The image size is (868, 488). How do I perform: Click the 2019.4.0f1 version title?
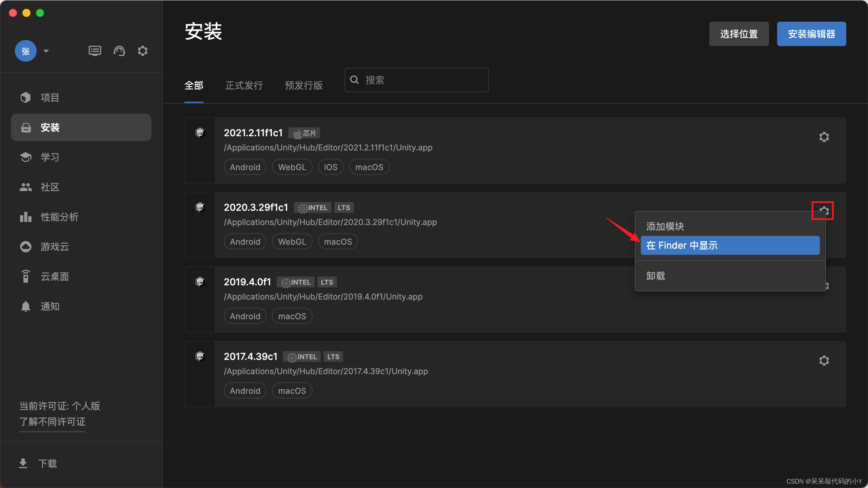248,282
